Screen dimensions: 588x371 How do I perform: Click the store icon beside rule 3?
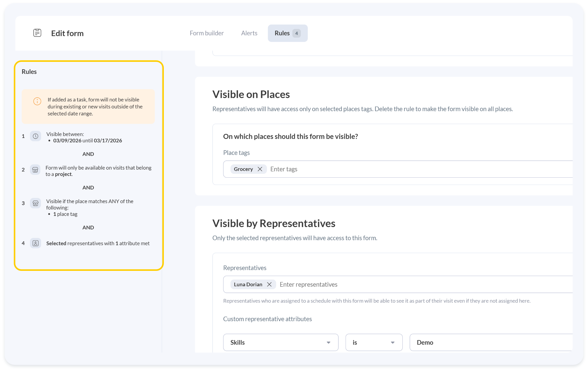tap(35, 203)
